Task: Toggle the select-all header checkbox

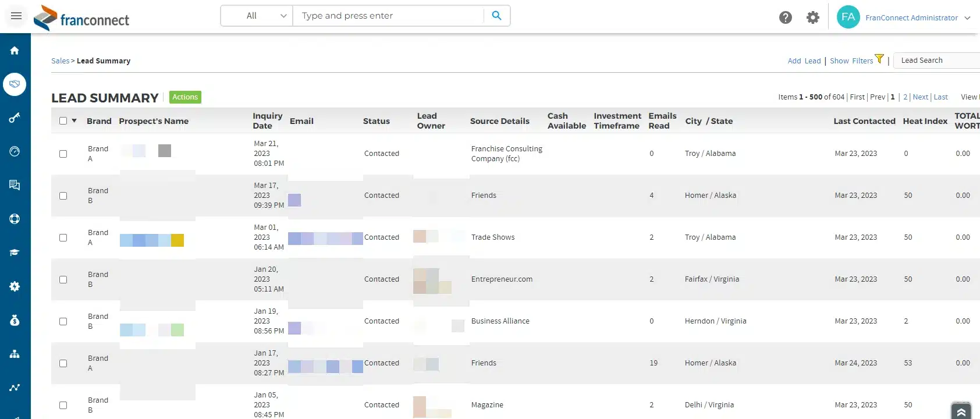Action: click(x=63, y=121)
